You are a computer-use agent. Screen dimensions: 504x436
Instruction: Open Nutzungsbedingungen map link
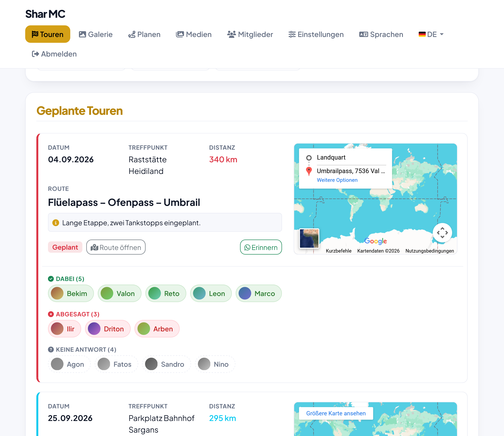pyautogui.click(x=430, y=251)
